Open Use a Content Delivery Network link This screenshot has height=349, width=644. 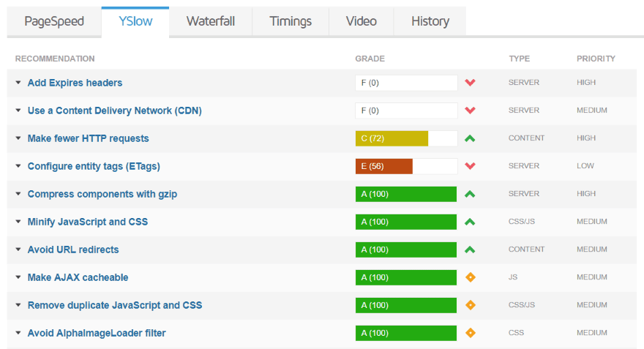(x=115, y=110)
